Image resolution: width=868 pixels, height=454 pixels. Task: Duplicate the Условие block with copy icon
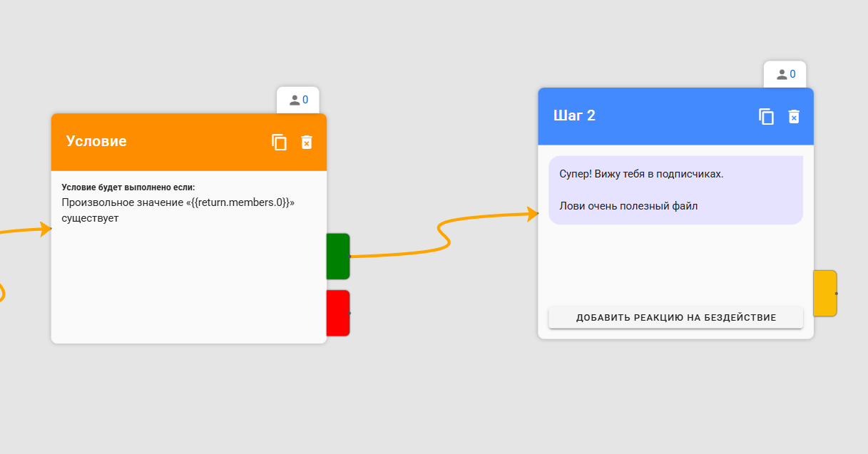[279, 142]
